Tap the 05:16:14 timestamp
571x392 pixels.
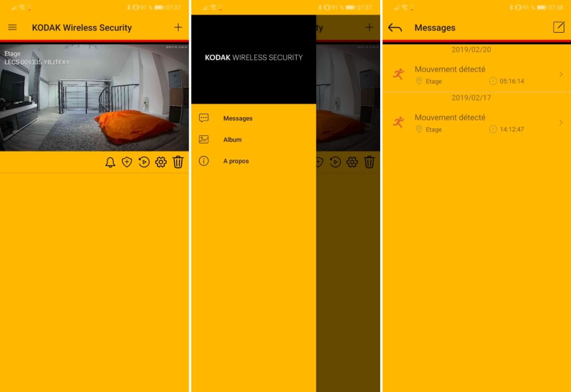click(512, 81)
